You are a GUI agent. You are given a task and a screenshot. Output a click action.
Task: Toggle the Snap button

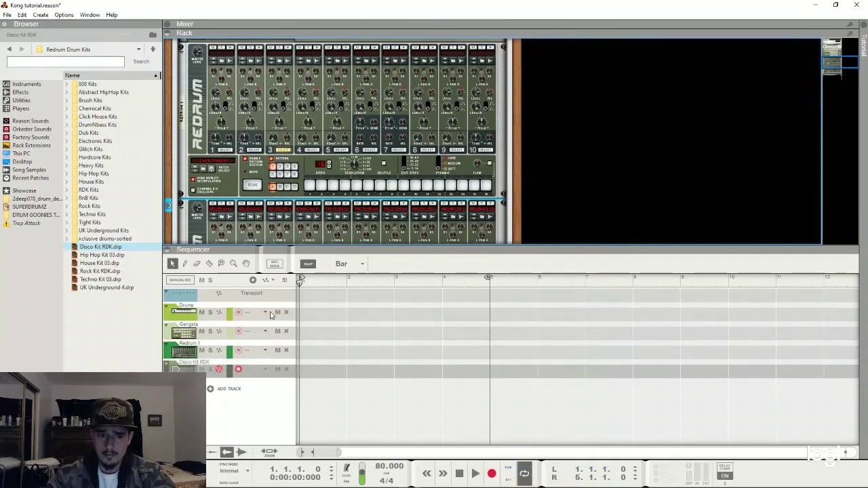(308, 264)
